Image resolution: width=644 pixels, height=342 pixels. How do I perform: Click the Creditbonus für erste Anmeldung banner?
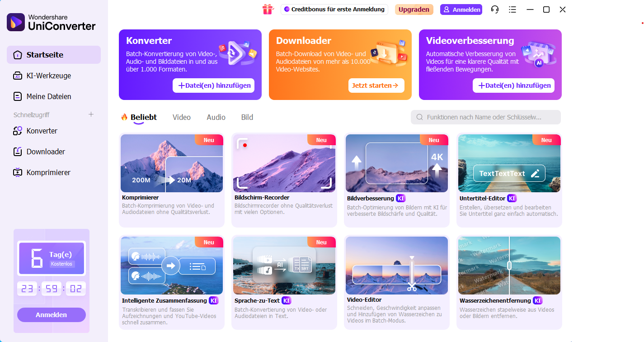[x=334, y=9]
